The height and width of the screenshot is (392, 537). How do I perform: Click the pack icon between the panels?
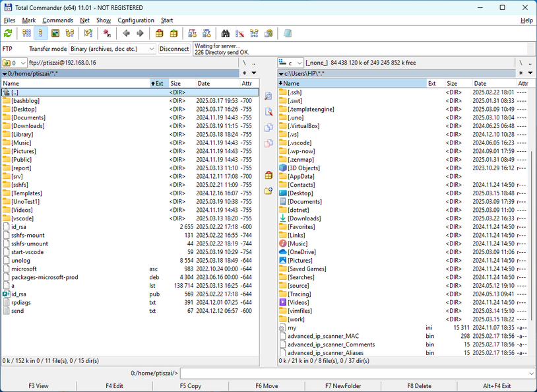268,175
